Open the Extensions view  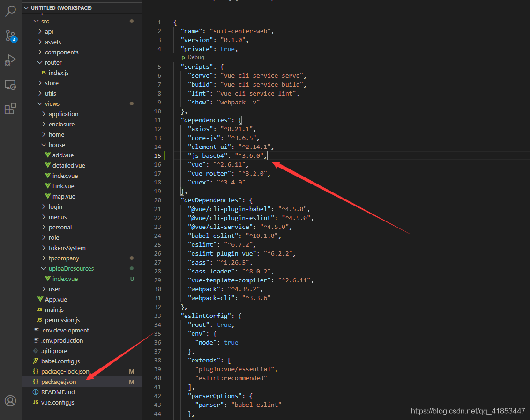[10, 109]
